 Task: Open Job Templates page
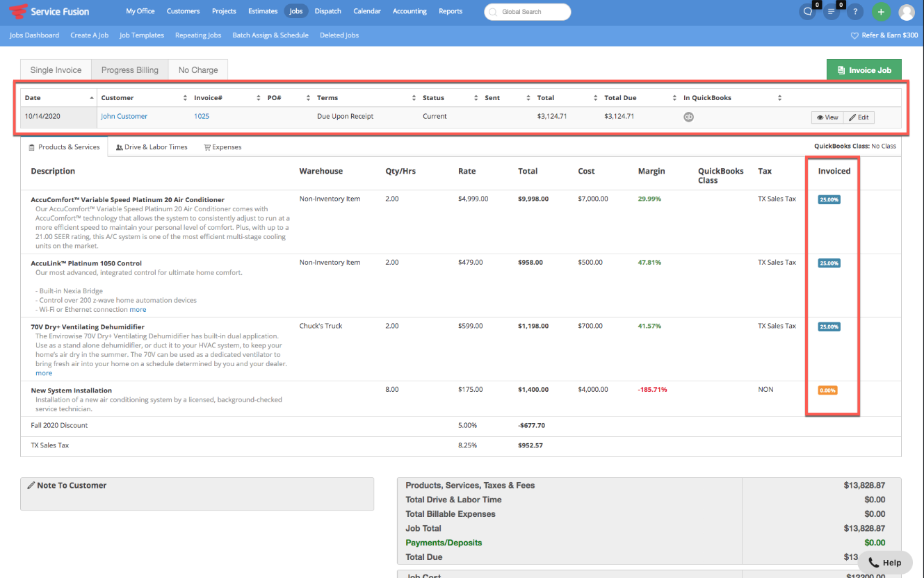[142, 35]
